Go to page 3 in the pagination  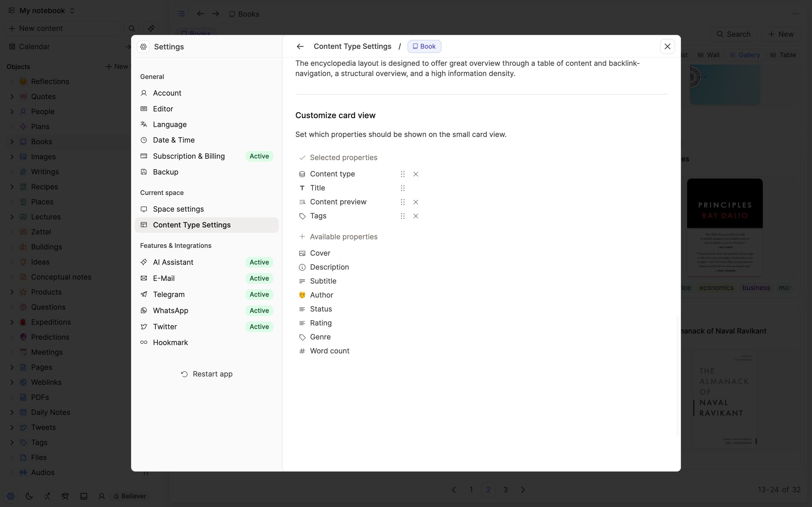click(506, 490)
